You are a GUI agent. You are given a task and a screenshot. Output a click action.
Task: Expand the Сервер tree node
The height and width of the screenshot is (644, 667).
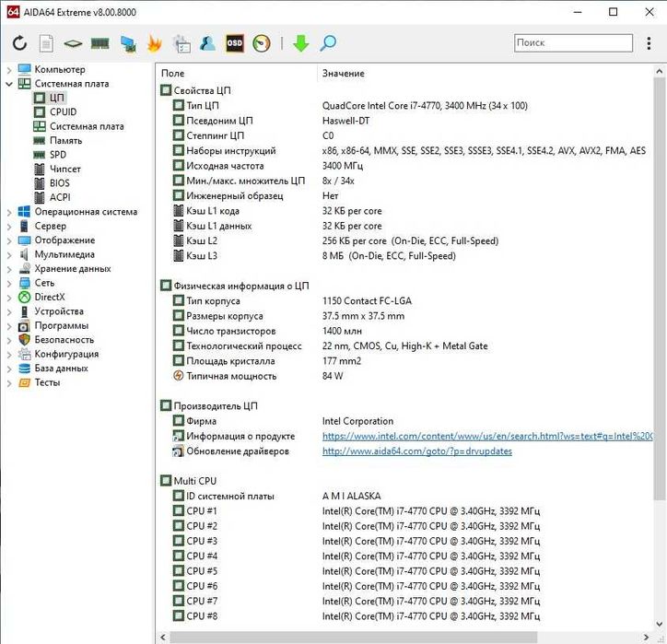pyautogui.click(x=9, y=226)
